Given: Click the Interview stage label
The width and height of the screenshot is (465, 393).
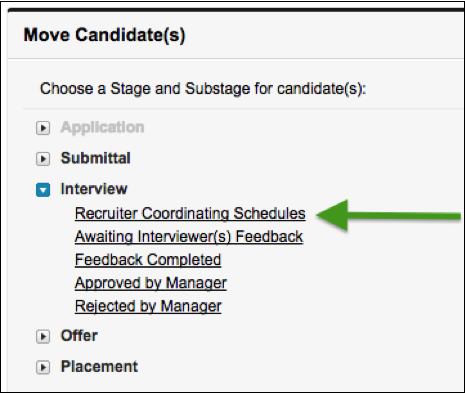Looking at the screenshot, I should click(94, 189).
